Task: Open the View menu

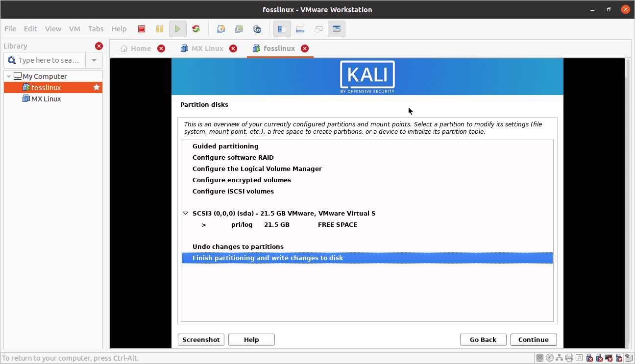Action: (x=53, y=29)
